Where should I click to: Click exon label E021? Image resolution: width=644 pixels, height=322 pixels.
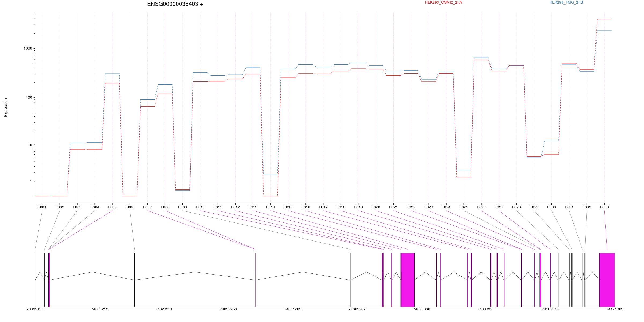(x=393, y=207)
